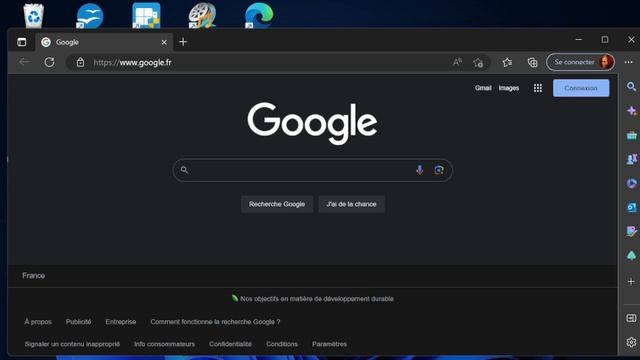
Task: Click the J'ai de la chance button
Action: point(351,204)
